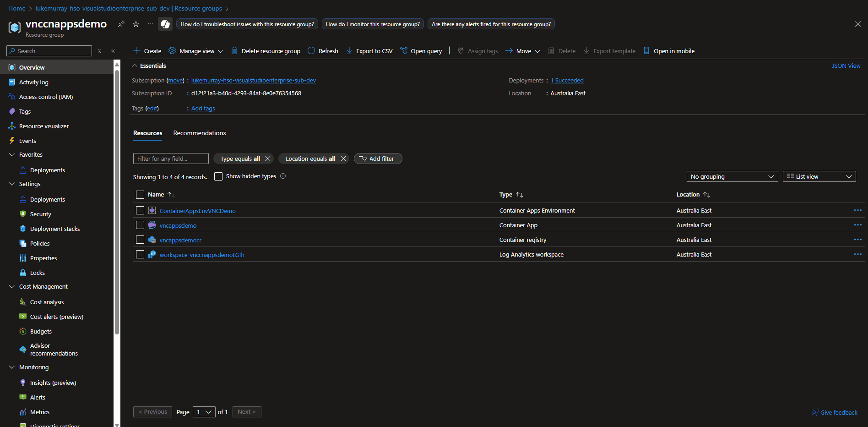Clear the sidebar search with X icon

pyautogui.click(x=99, y=51)
